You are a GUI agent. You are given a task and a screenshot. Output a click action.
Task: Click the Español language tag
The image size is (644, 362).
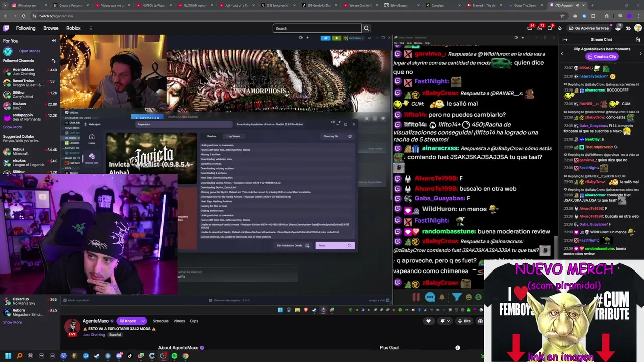pos(115,335)
